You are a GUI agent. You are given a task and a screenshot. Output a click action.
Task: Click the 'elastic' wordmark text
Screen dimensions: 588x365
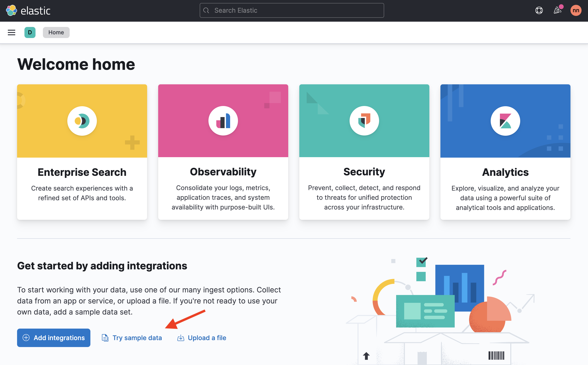pyautogui.click(x=36, y=11)
